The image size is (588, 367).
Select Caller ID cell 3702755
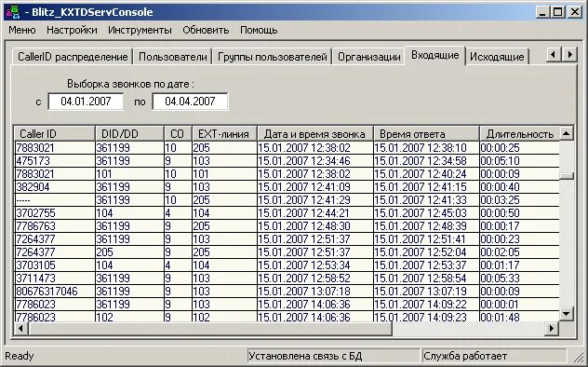tap(54, 213)
